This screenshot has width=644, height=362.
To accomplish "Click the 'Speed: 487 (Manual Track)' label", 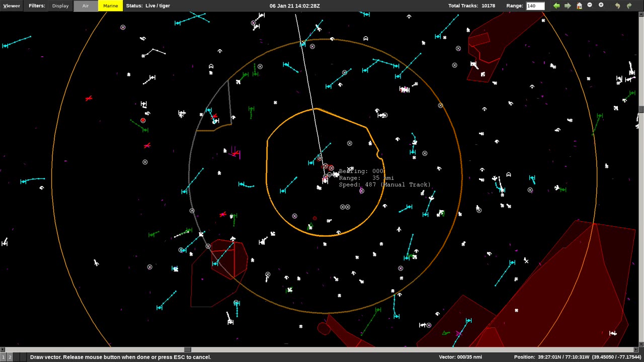I will tap(384, 185).
